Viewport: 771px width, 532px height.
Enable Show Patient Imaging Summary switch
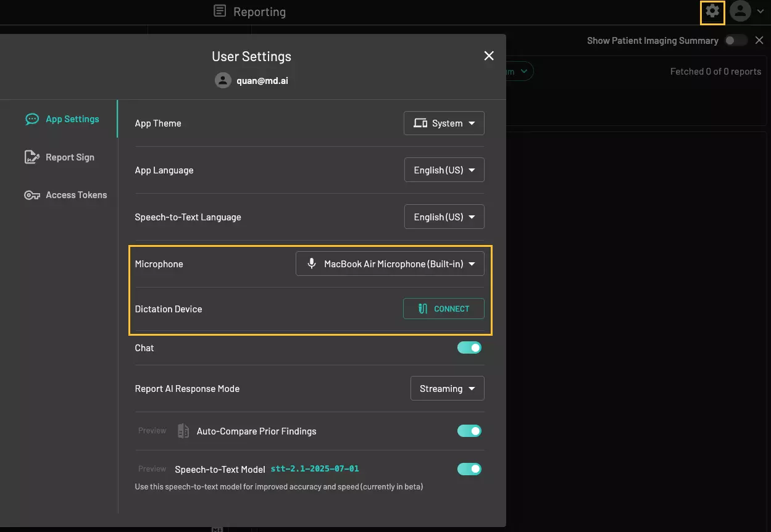[735, 41]
